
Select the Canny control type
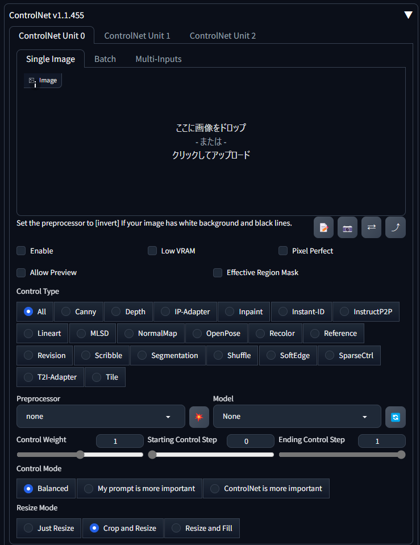79,312
